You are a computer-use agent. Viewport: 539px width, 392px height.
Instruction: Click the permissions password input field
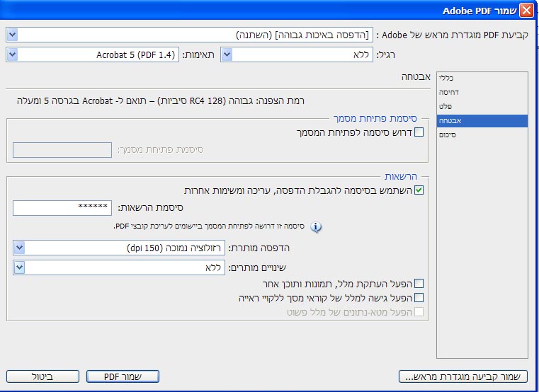point(62,208)
